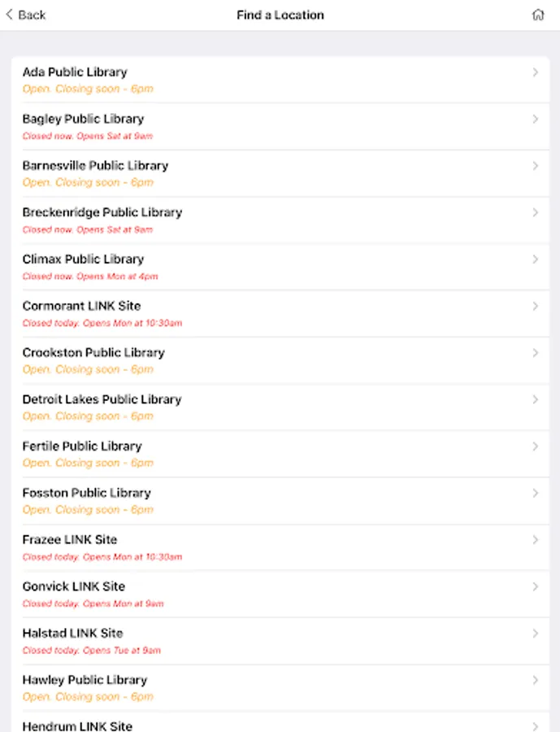Tap chevron for Cormorant LINK Site
Image resolution: width=560 pixels, height=732 pixels.
[535, 306]
